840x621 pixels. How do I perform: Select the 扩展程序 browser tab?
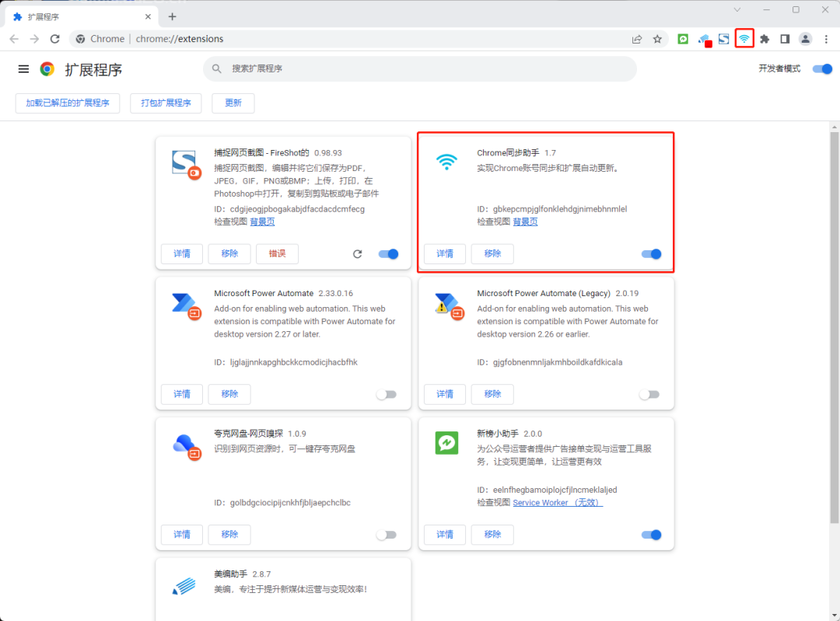click(82, 16)
